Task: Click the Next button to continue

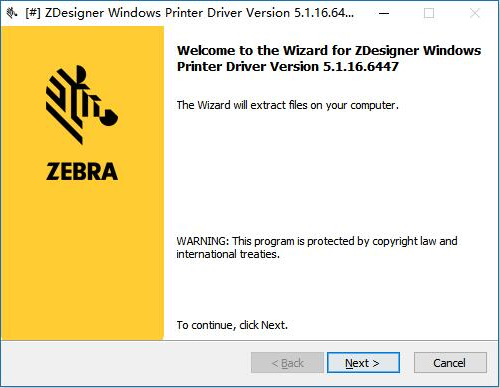Action: tap(363, 363)
